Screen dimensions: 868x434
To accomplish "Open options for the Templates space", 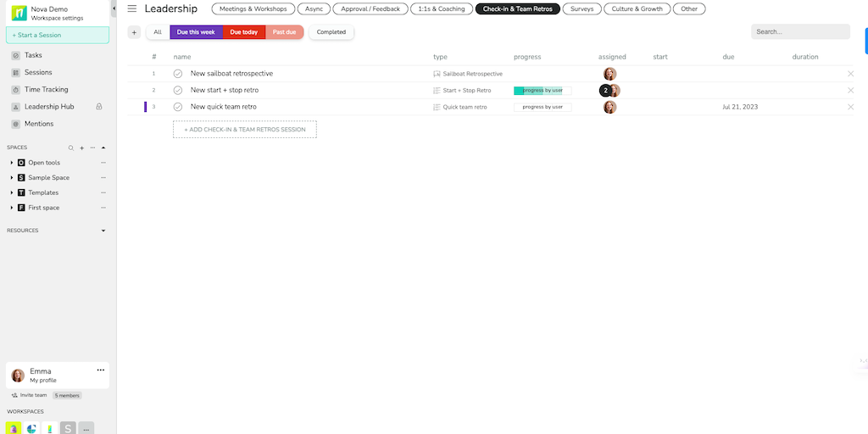I will pos(103,192).
